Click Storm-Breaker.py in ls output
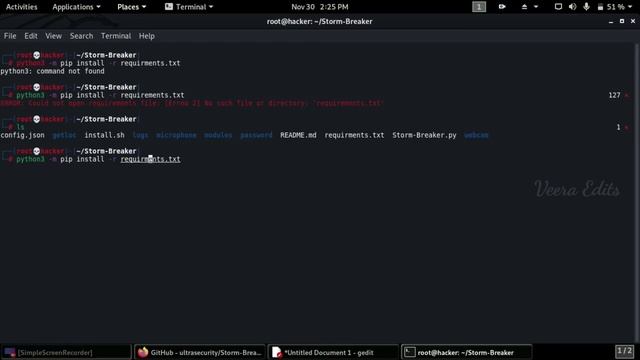Screen dimensions: 640x360 (x=424, y=135)
